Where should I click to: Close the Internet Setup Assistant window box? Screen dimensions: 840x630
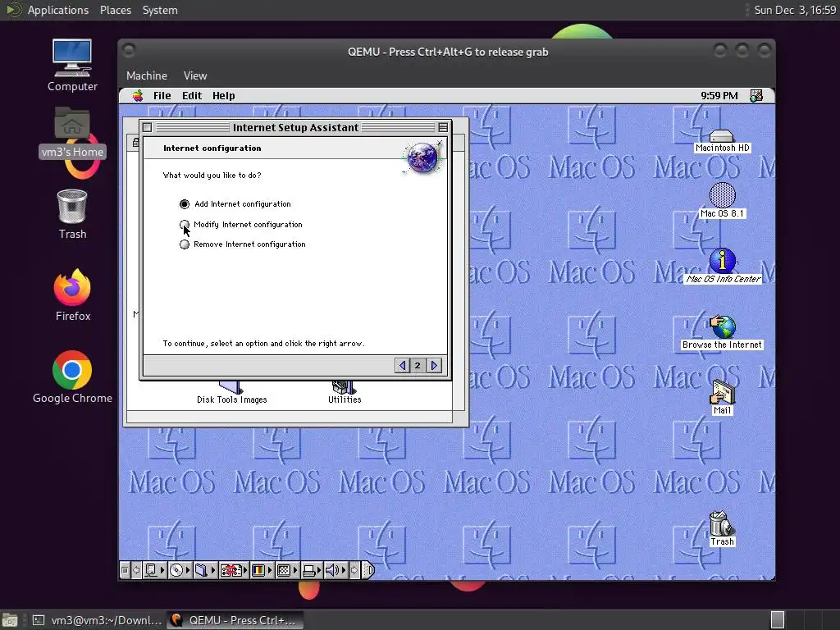tap(148, 127)
